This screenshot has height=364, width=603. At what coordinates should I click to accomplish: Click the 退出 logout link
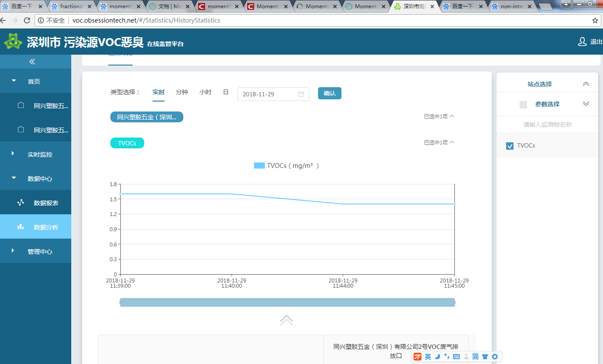pyautogui.click(x=596, y=42)
